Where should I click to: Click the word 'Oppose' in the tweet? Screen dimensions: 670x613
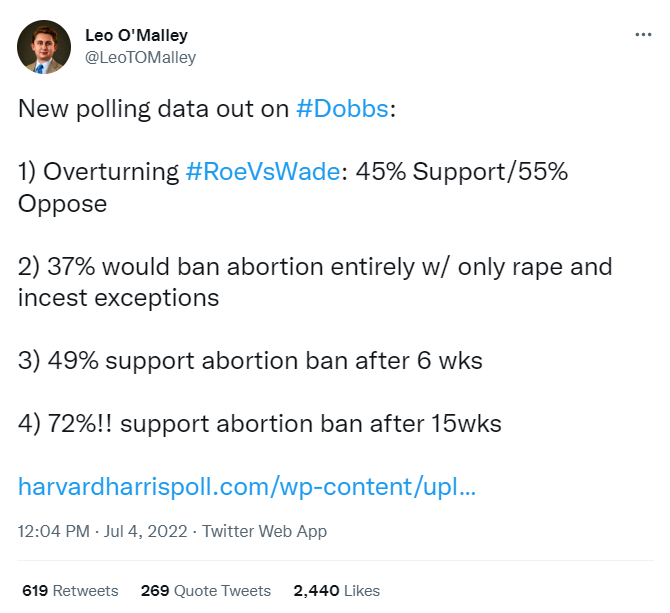click(62, 203)
